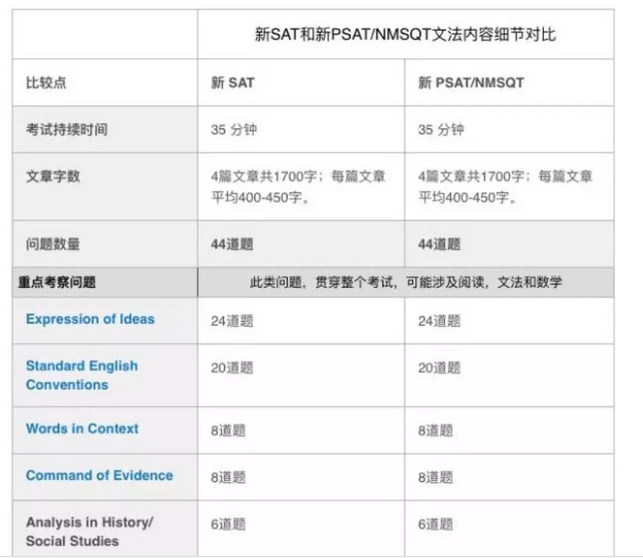Click the table title 新SAT和新PSAT/NMSQT文法内容细节对比
Viewport: 643px width, 558px height.
click(405, 34)
